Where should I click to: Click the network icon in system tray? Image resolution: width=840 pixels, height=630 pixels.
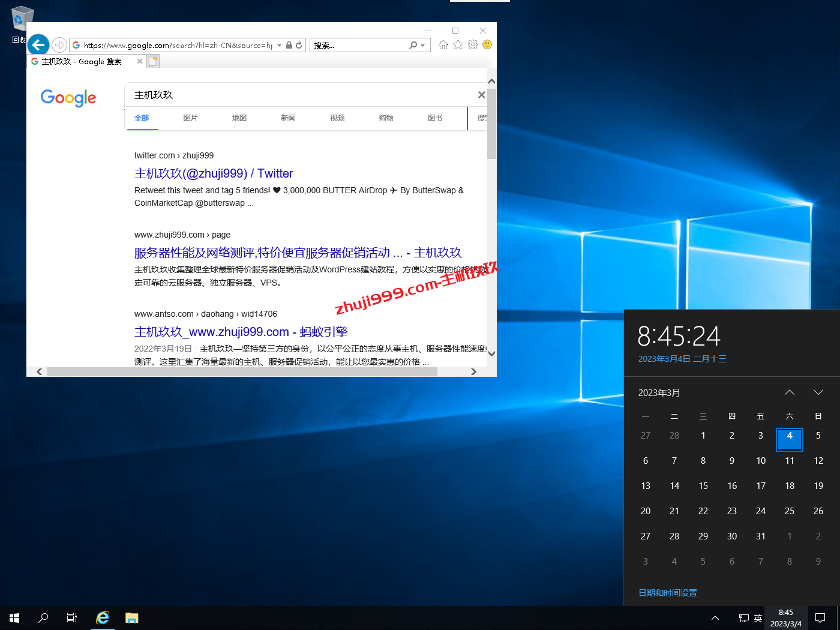744,618
